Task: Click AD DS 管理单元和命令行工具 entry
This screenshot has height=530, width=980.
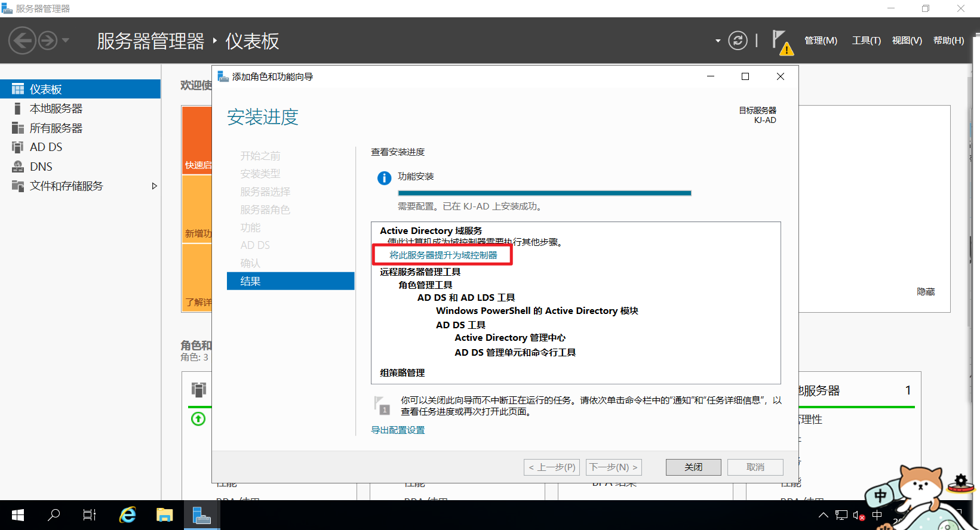Action: pyautogui.click(x=515, y=353)
